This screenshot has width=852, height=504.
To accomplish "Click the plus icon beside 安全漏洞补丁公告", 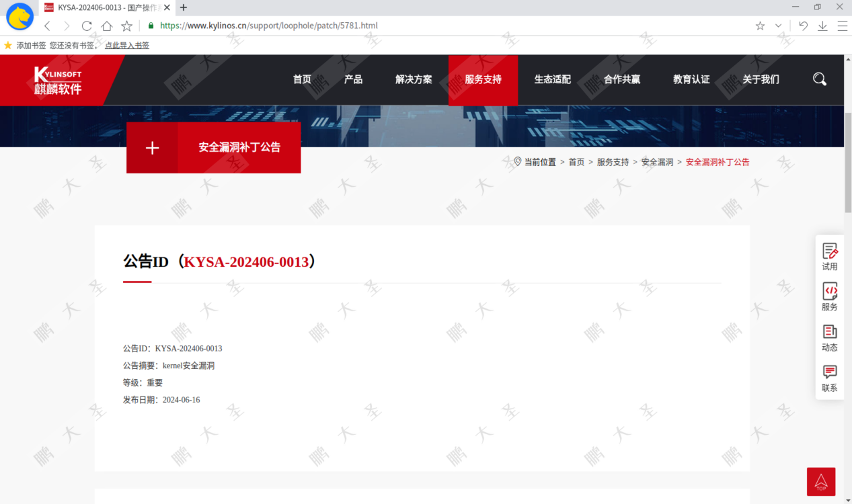I will coord(153,148).
